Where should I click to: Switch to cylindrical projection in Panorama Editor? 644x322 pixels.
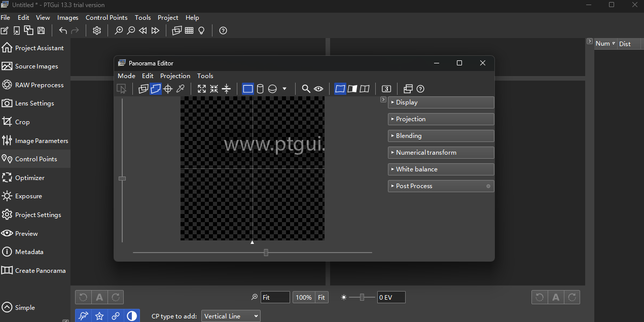(x=260, y=89)
